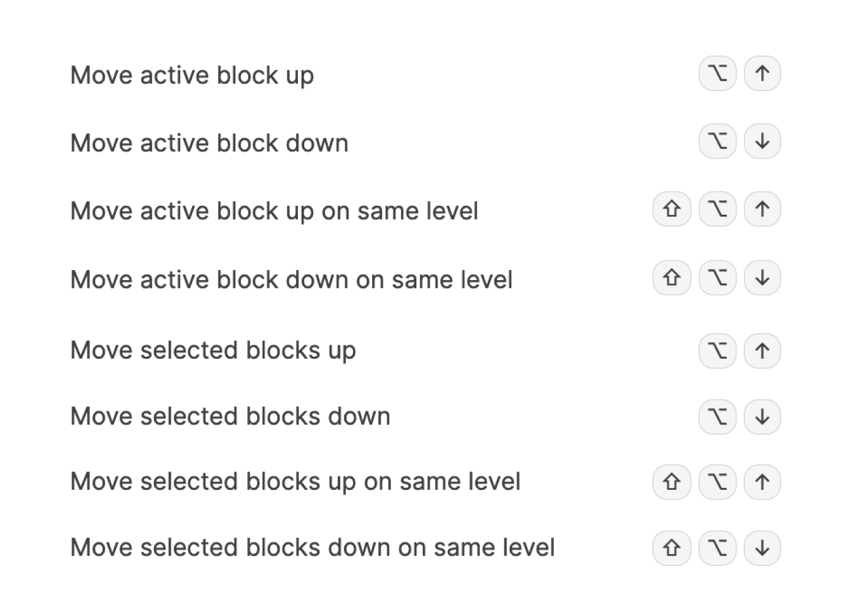Click the 'Move selected blocks up' text
This screenshot has width=848, height=616.
tap(213, 350)
